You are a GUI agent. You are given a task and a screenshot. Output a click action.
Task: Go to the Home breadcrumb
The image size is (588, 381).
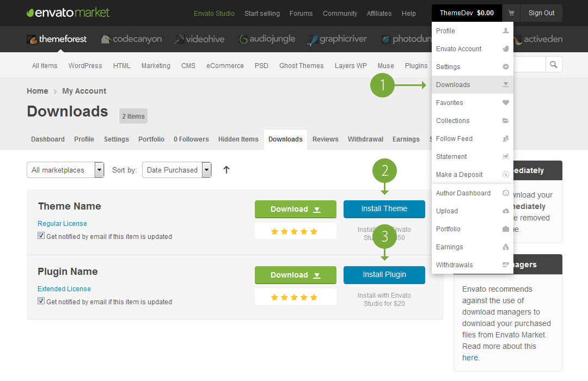38,91
